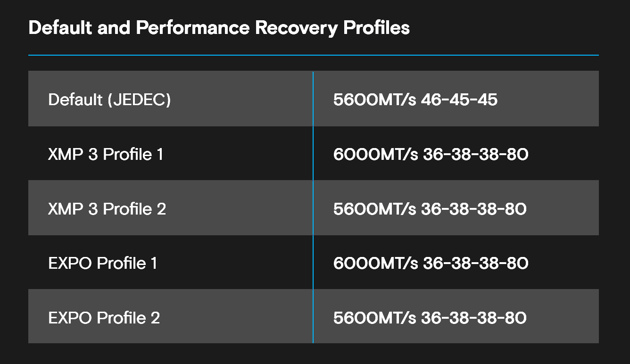Click the XMP 3 Profile 2 label
630x364 pixels.
click(x=107, y=209)
